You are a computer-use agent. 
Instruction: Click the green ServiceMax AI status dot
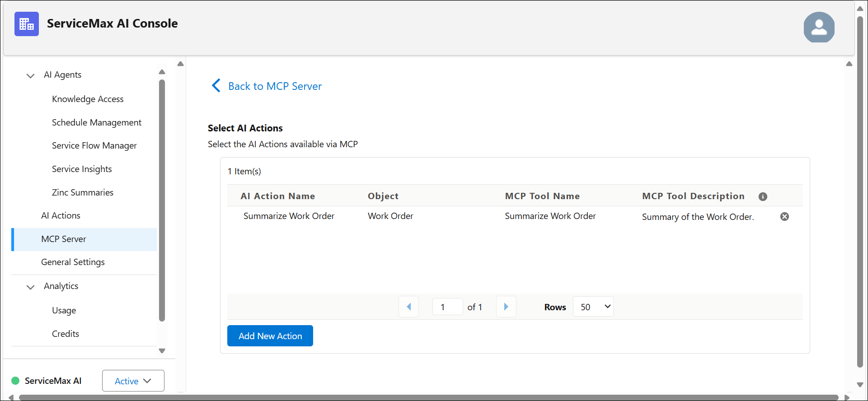[x=15, y=381]
